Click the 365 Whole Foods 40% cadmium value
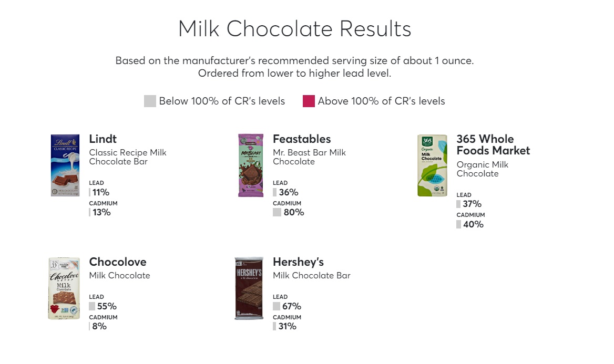 click(x=473, y=224)
